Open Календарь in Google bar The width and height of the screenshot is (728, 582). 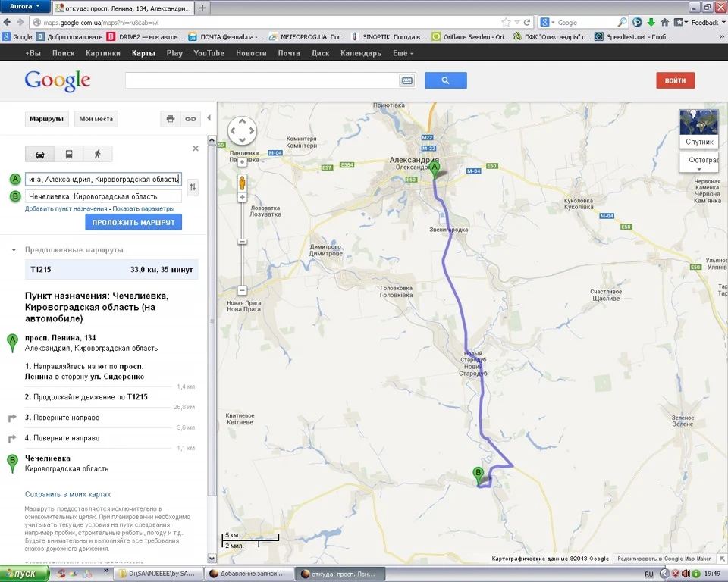click(x=361, y=53)
